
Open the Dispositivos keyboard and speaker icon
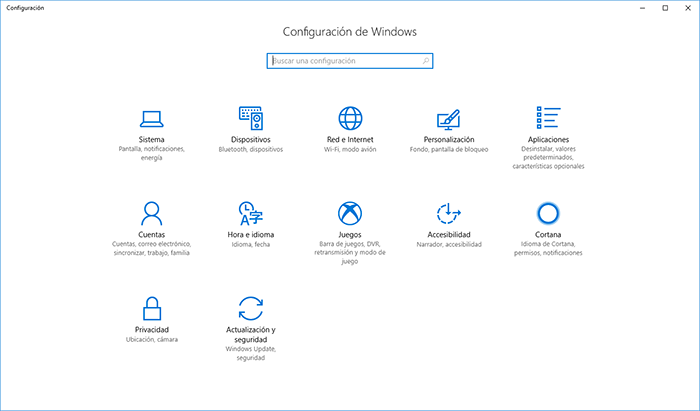click(x=251, y=118)
